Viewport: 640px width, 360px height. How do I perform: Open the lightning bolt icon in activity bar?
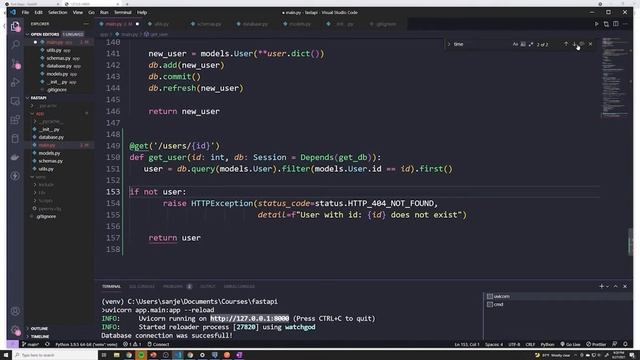point(16,176)
